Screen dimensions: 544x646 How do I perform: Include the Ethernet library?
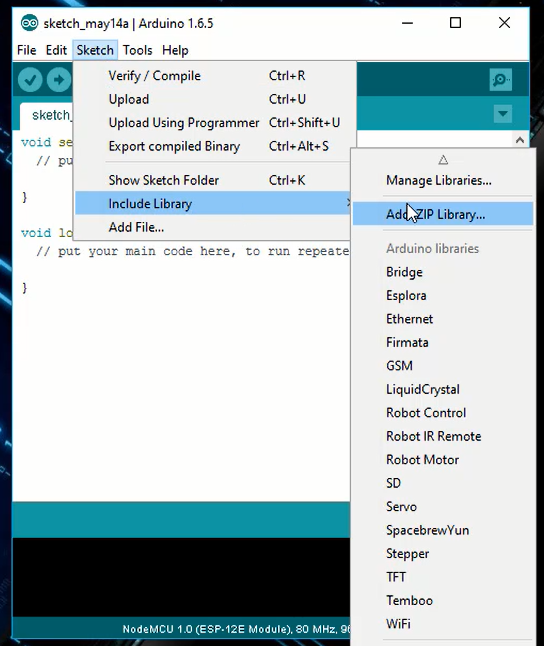click(443, 319)
